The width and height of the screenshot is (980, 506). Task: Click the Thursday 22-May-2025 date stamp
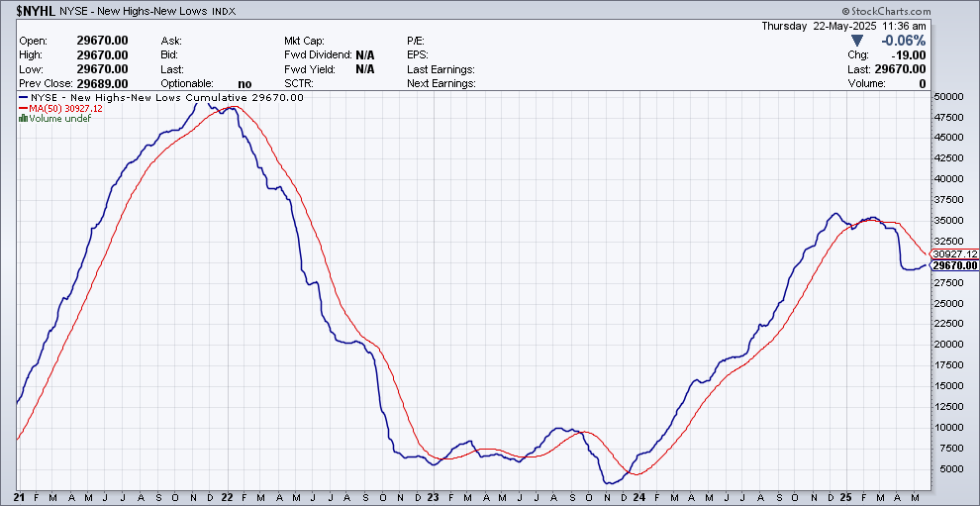point(843,26)
